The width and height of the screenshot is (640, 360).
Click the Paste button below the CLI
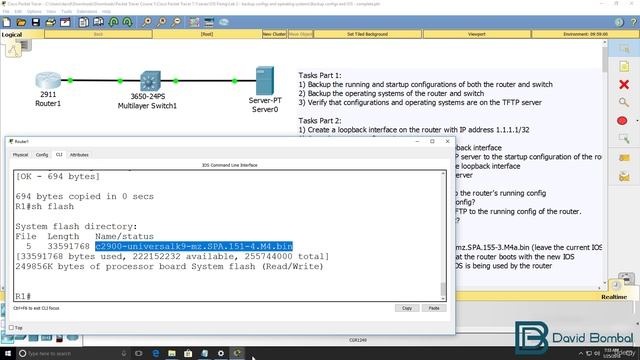[x=434, y=308]
